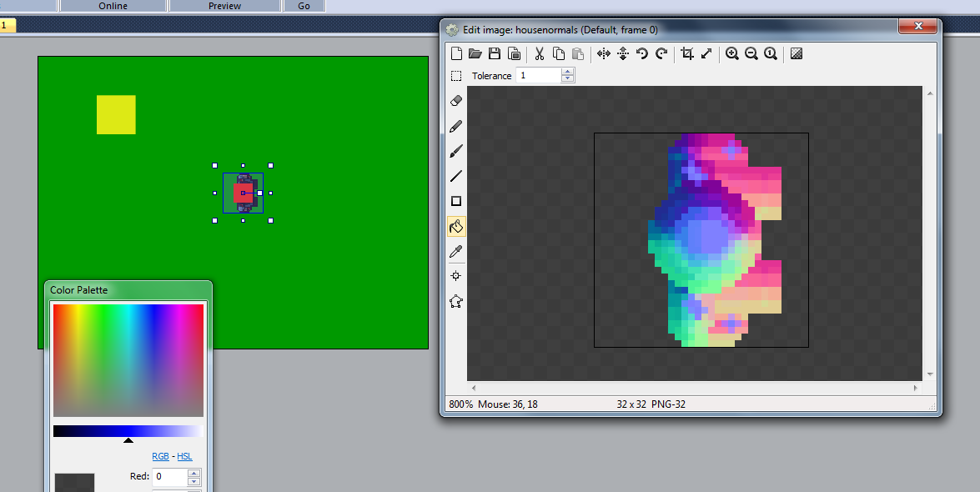The height and width of the screenshot is (492, 980).
Task: Toggle the Fill bucket tool
Action: tap(456, 226)
